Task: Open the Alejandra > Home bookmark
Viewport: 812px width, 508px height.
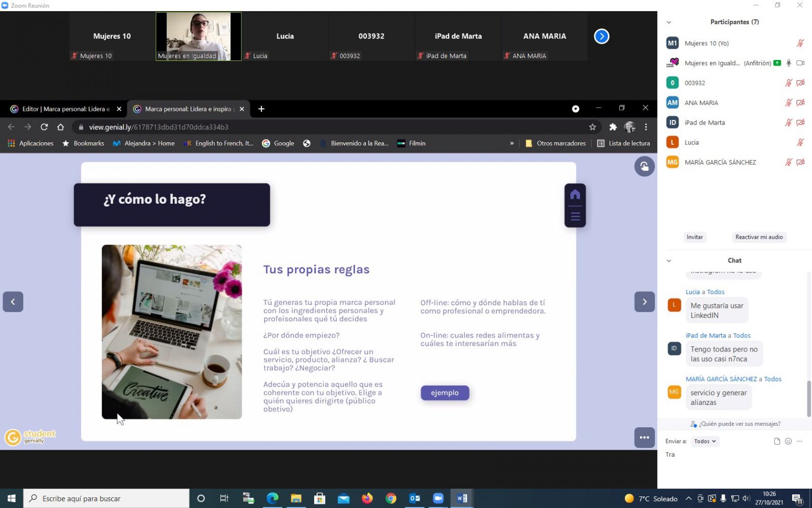Action: pos(144,143)
